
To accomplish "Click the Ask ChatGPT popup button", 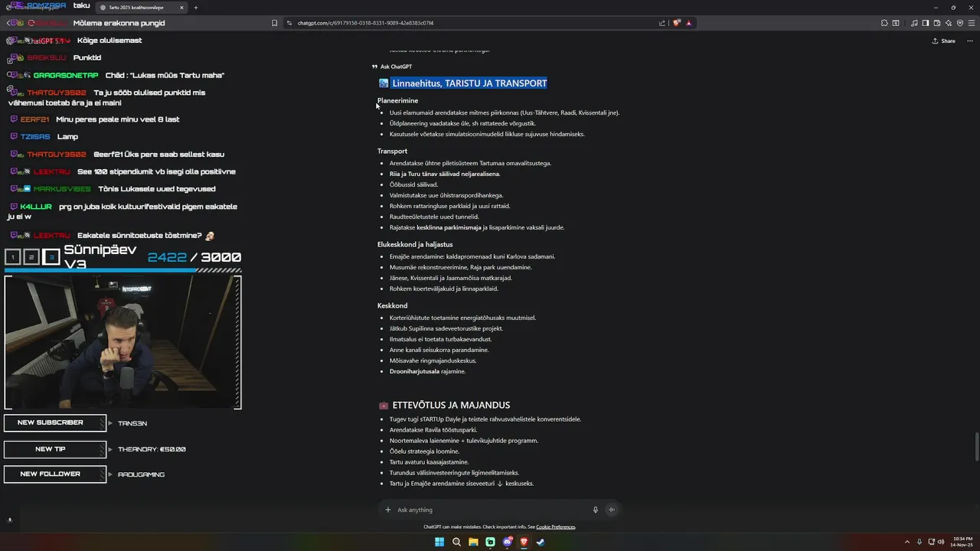I will pyautogui.click(x=392, y=67).
